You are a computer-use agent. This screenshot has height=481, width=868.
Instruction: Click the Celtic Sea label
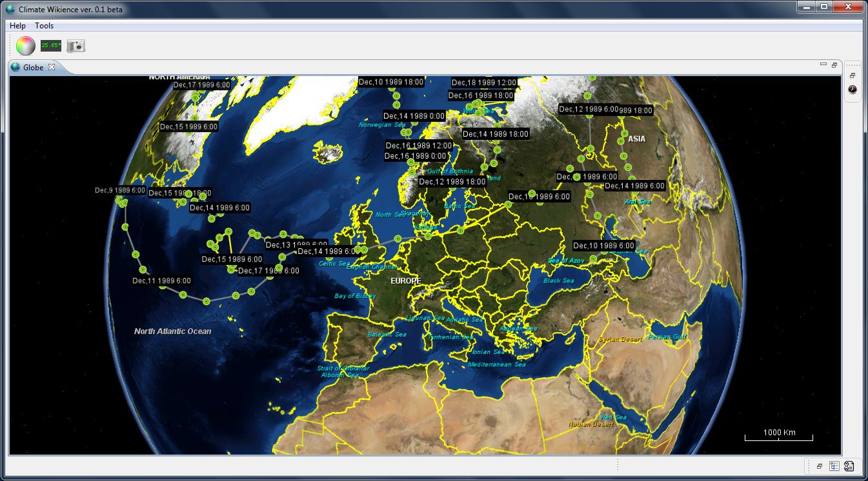point(334,263)
